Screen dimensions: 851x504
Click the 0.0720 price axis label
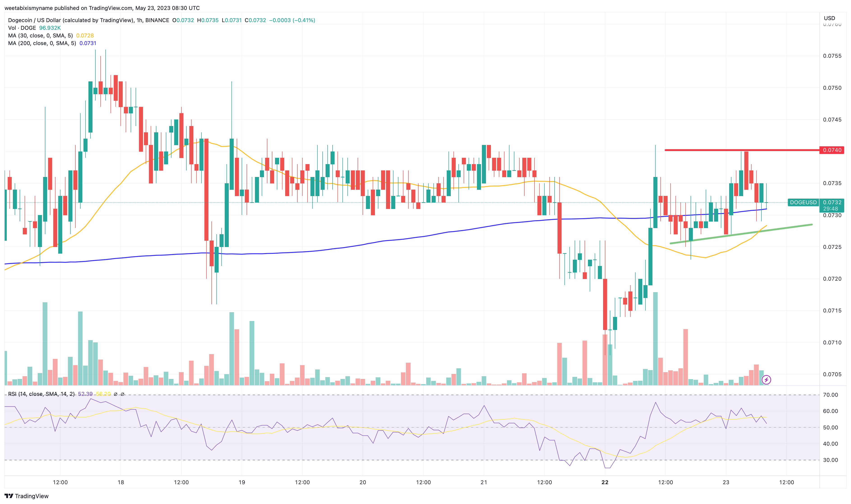832,279
